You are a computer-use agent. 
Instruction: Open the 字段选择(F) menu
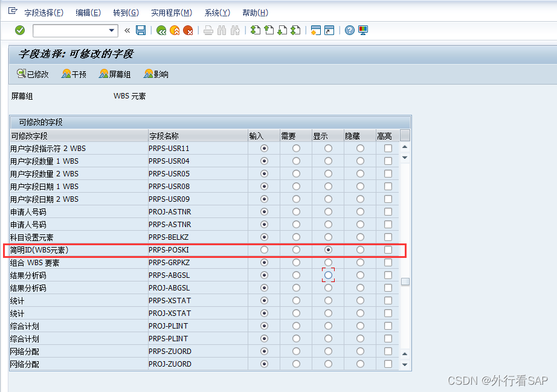[x=43, y=13]
